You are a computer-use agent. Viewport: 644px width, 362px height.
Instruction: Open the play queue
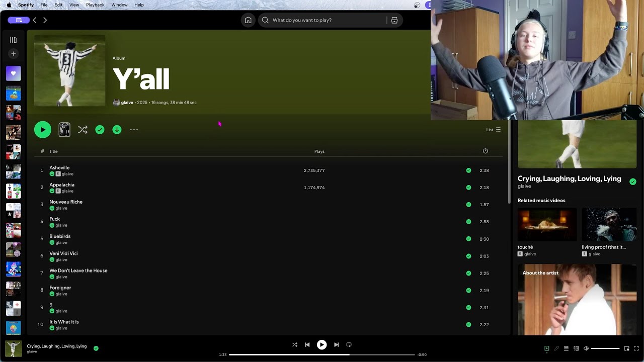point(566,348)
